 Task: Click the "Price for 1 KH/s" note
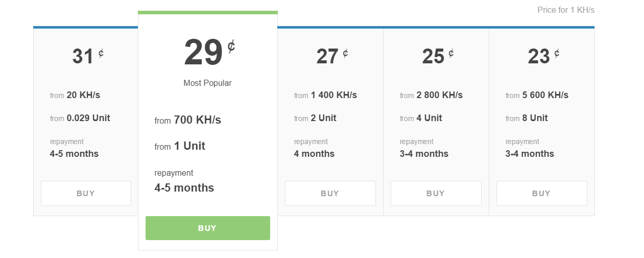coord(566,10)
